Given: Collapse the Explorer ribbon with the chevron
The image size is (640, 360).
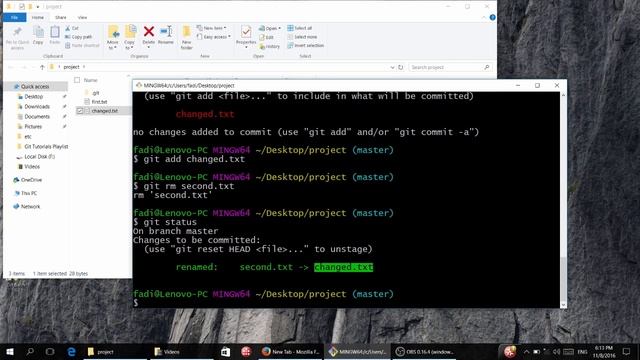Looking at the screenshot, I should [484, 18].
